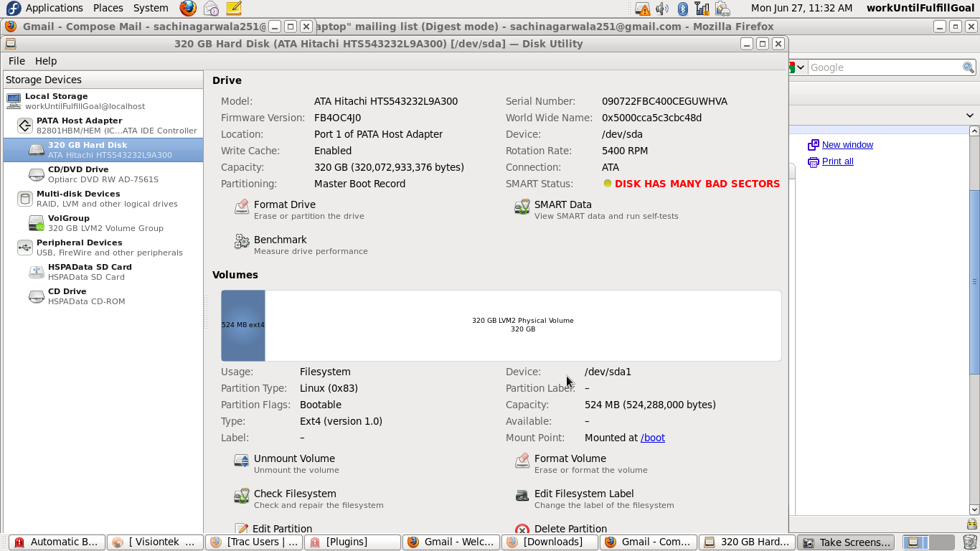Open the File menu in Disk Utility
Image resolution: width=980 pixels, height=551 pixels.
(17, 61)
